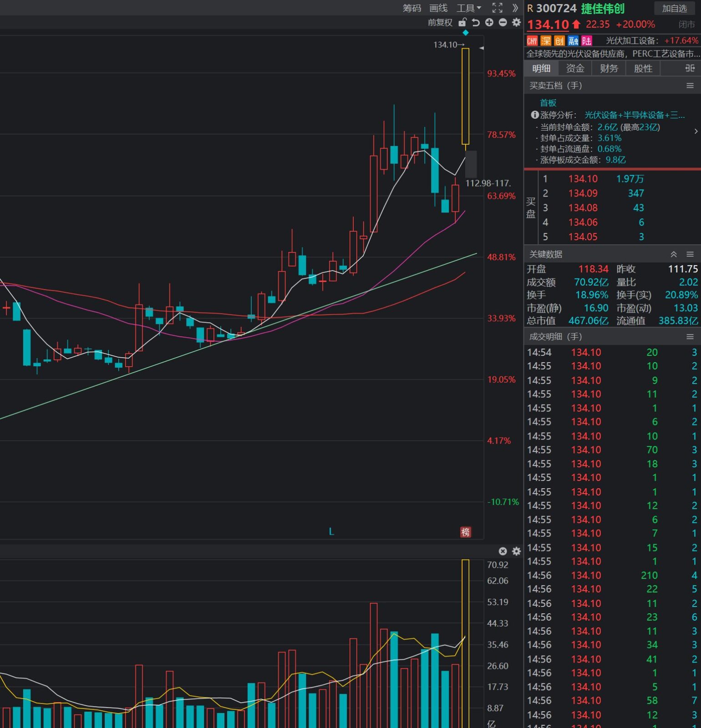The image size is (701, 728).
Task: Click the undo arrow icon in chart toolbar
Action: pyautogui.click(x=476, y=22)
